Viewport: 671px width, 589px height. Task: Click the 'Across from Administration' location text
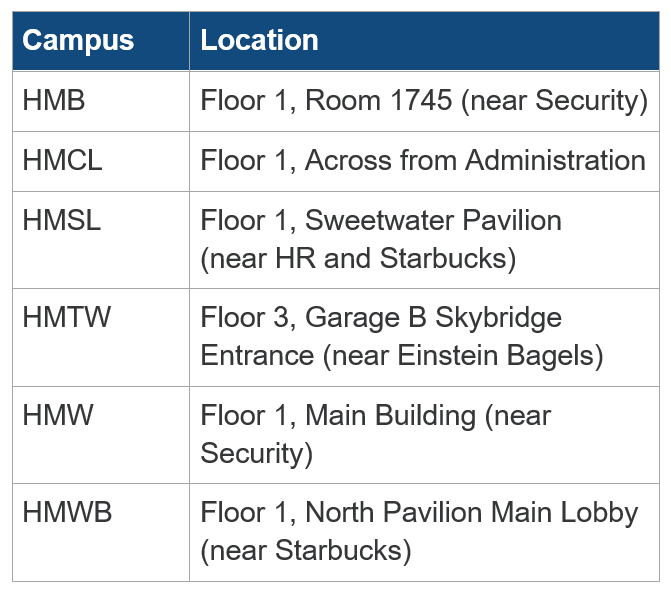(x=475, y=160)
